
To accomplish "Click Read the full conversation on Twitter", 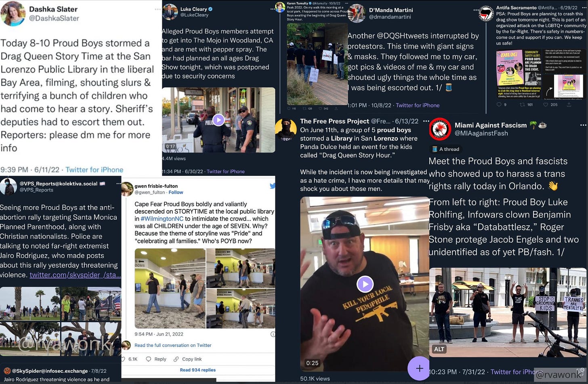I will (x=173, y=345).
